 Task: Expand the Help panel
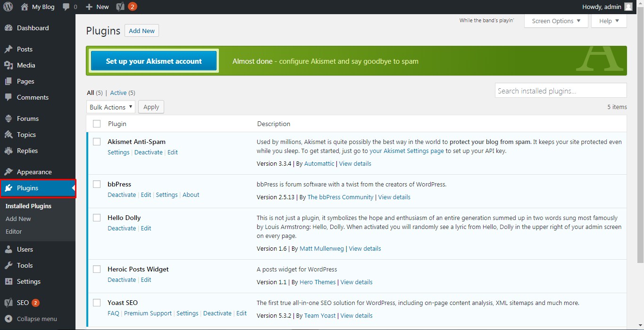tap(609, 21)
